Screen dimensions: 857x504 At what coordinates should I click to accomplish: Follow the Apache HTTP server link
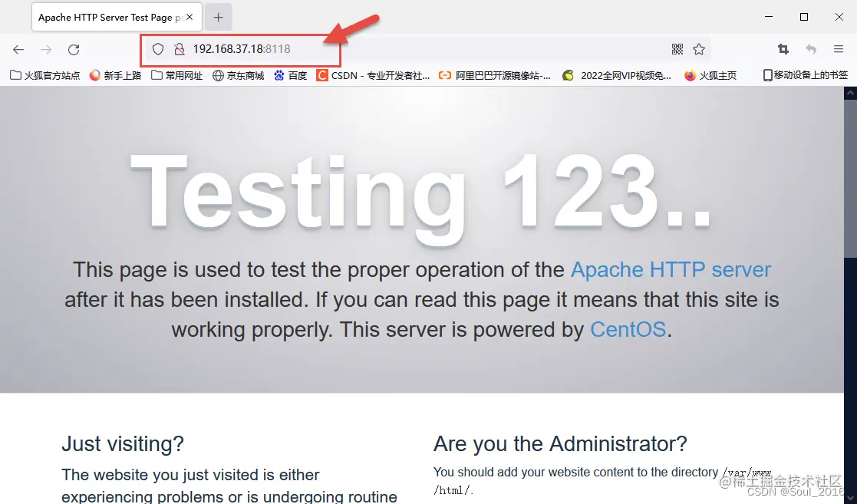671,269
